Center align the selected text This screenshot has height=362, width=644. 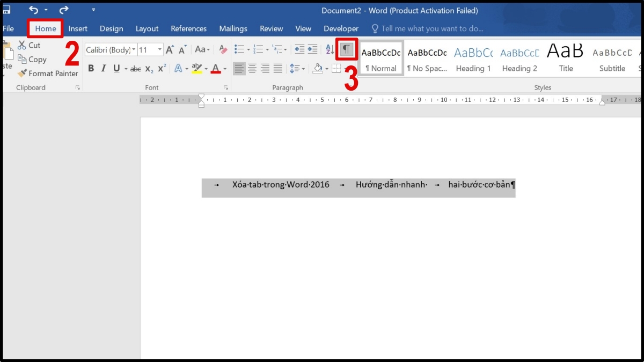point(252,68)
